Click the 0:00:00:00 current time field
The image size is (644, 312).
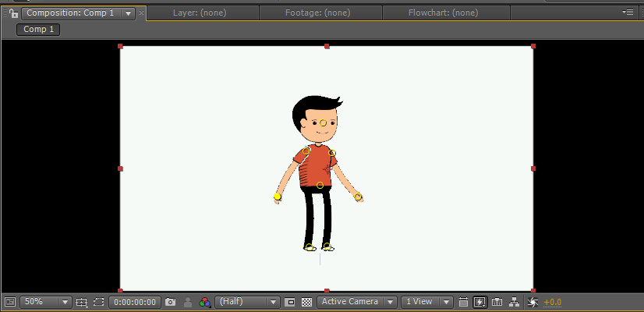pos(135,302)
